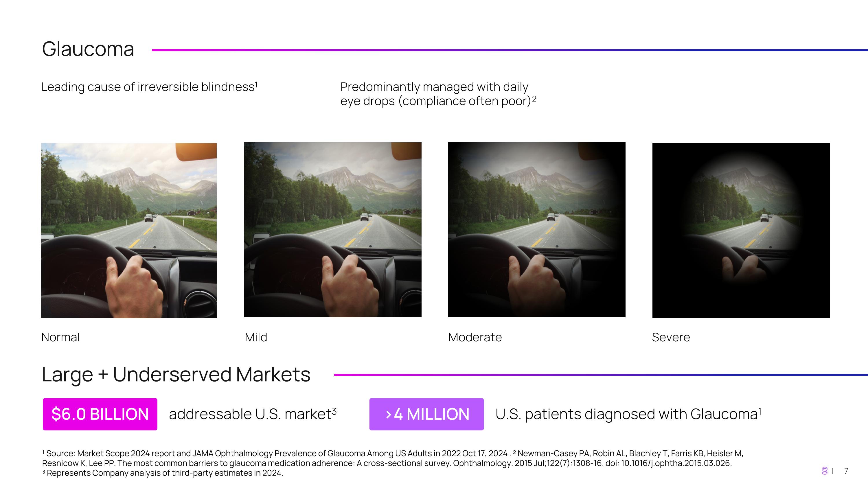Click the ">4 MILLION" purple badge
The width and height of the screenshot is (868, 488).
[426, 414]
